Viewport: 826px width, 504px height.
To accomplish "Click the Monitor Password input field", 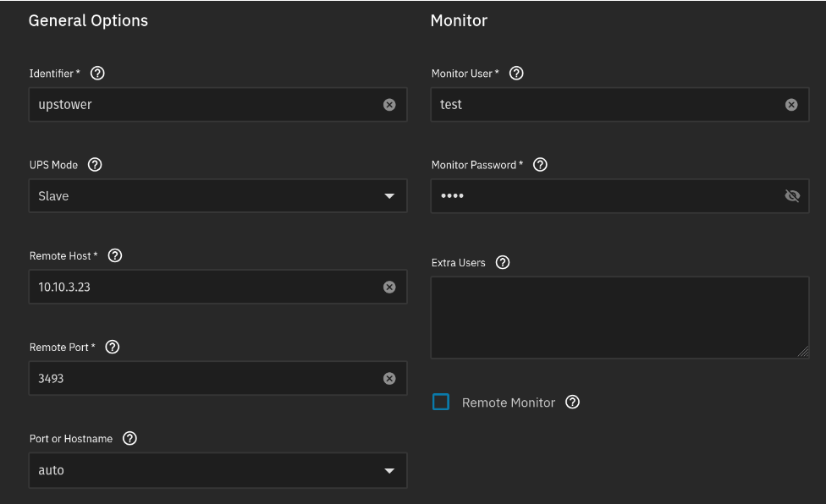I will [x=605, y=196].
